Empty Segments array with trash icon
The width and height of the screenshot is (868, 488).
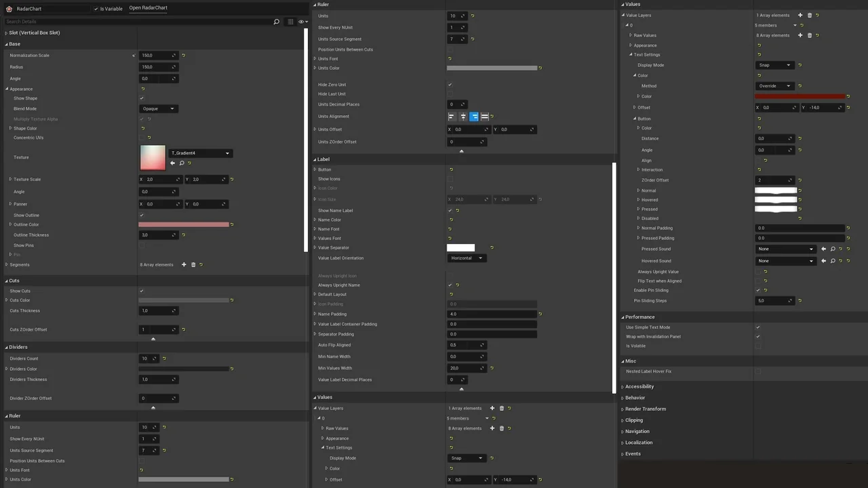point(193,264)
